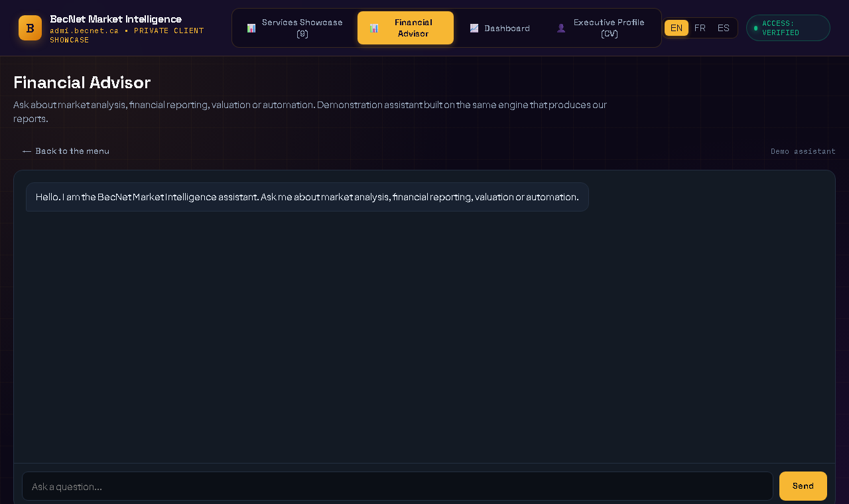The height and width of the screenshot is (504, 849).
Task: Click the BecNet Market Intelligence title
Action: tap(116, 19)
